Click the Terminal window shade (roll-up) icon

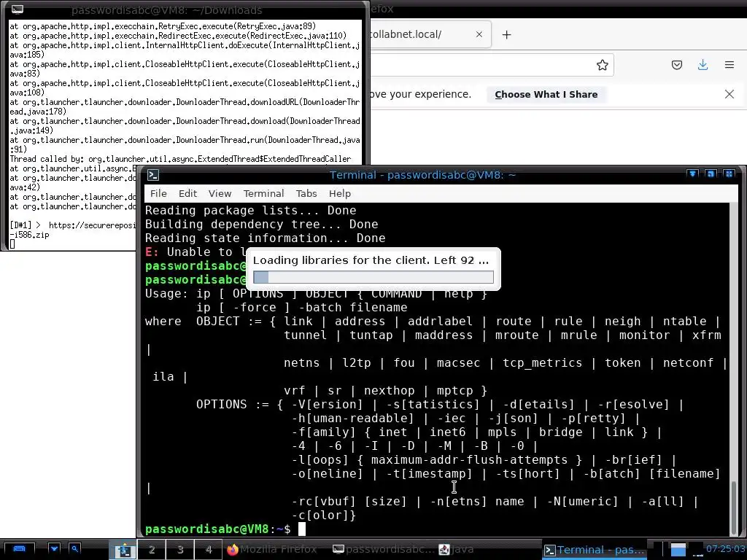point(693,174)
